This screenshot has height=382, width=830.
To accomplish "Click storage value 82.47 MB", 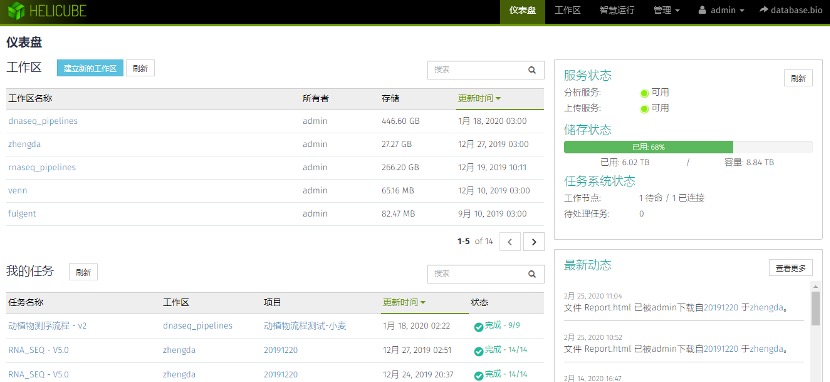I will tap(398, 214).
